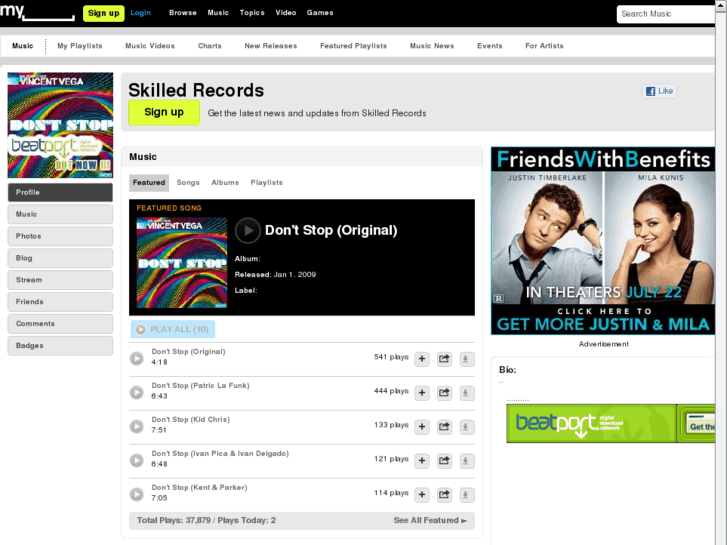This screenshot has width=727, height=545.
Task: Go to My Playlists
Action: tap(80, 46)
